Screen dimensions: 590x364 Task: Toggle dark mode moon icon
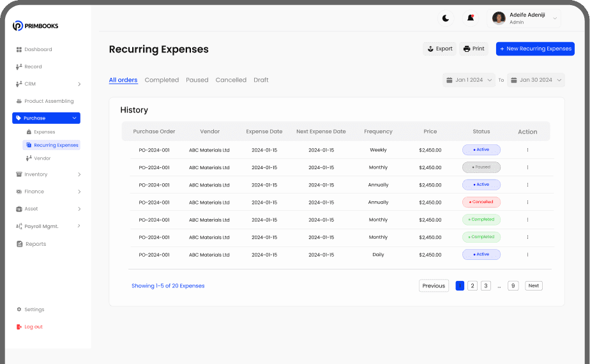(446, 18)
